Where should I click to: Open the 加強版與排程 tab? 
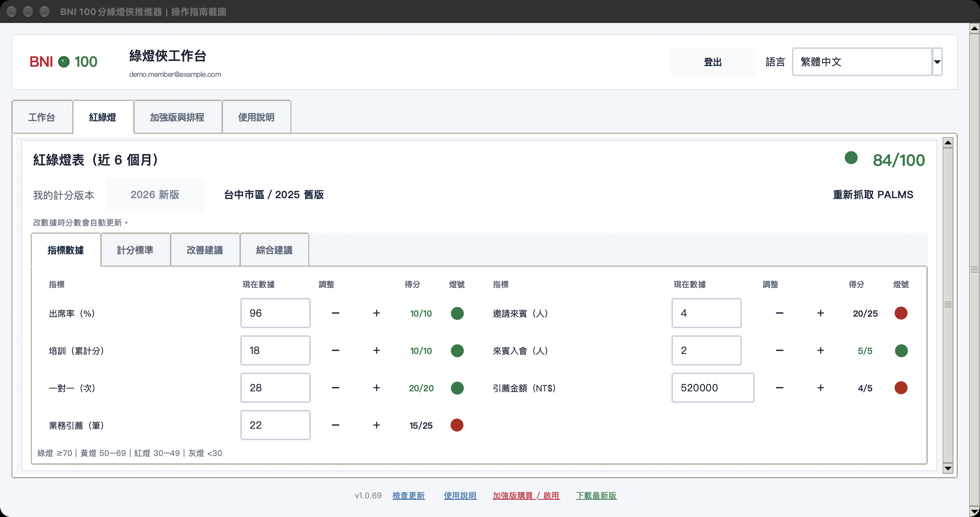coord(177,117)
